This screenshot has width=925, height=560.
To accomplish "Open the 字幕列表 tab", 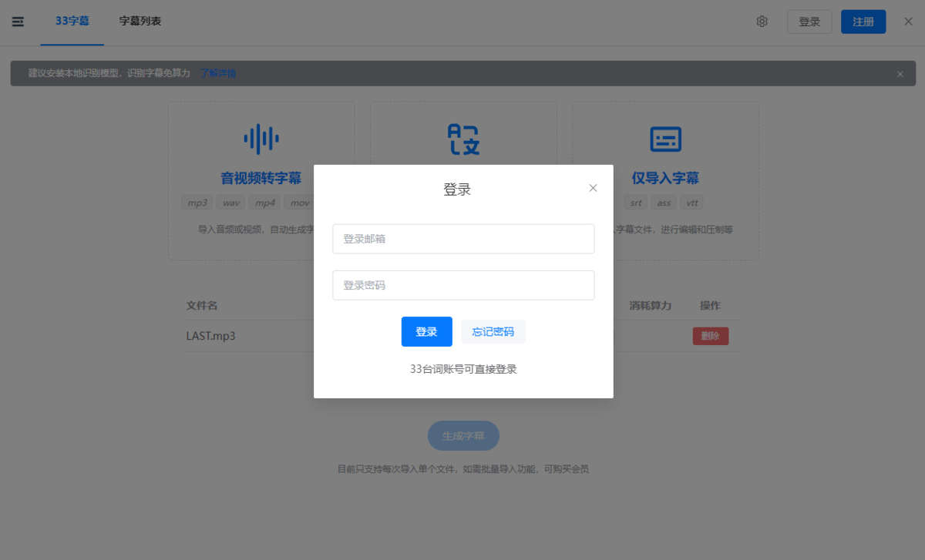I will click(140, 22).
